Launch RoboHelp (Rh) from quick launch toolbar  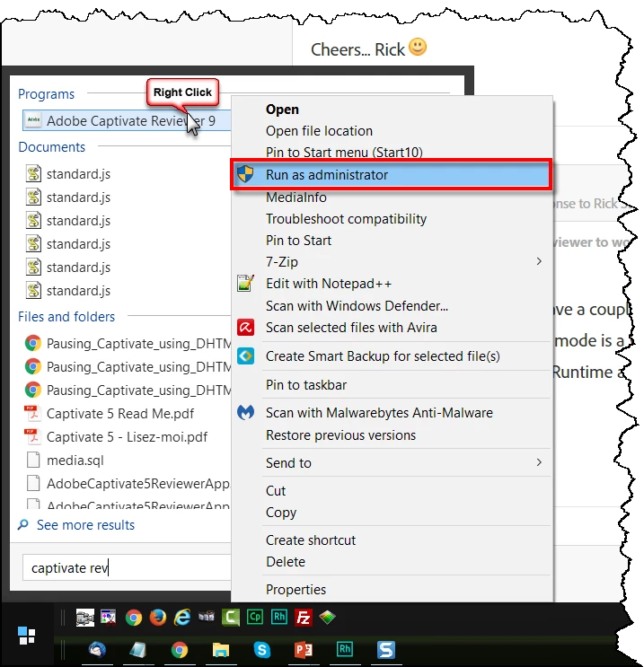(x=279, y=618)
